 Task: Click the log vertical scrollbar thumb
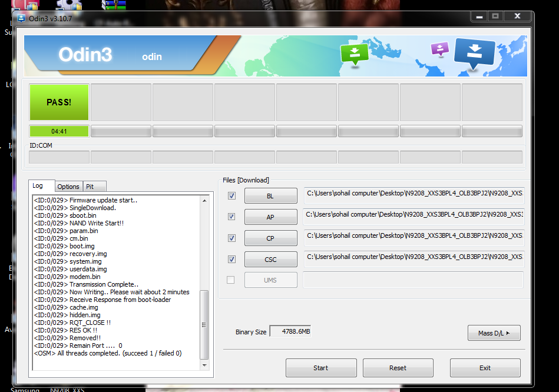click(204, 325)
